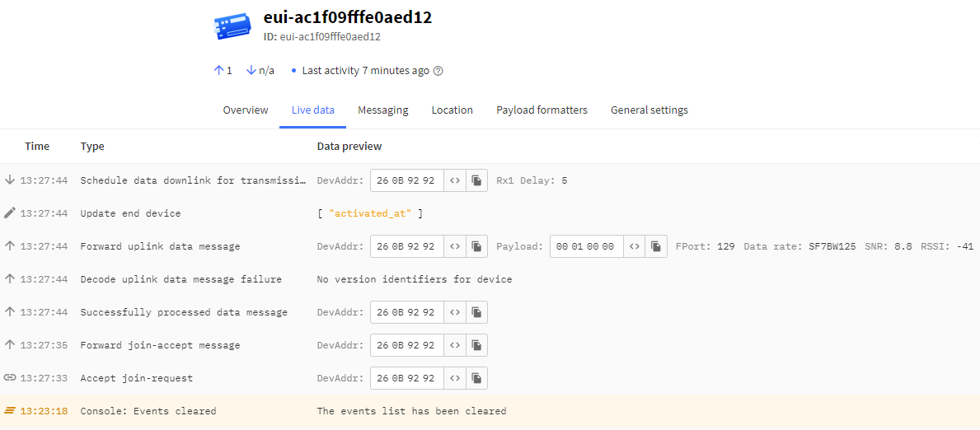Screen dimensions: 980x430
Task: Copy DevAddr in Forward uplink data message row
Action: [476, 246]
